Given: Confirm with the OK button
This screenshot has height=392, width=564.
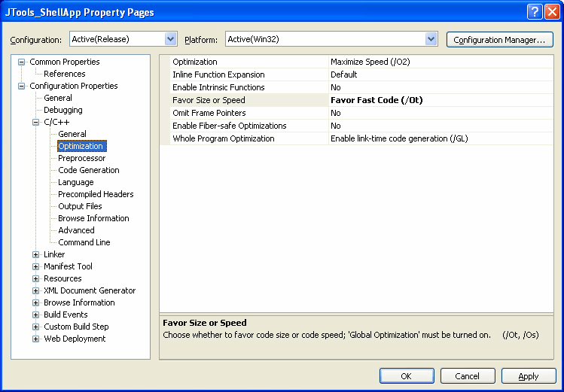Looking at the screenshot, I should coord(407,376).
